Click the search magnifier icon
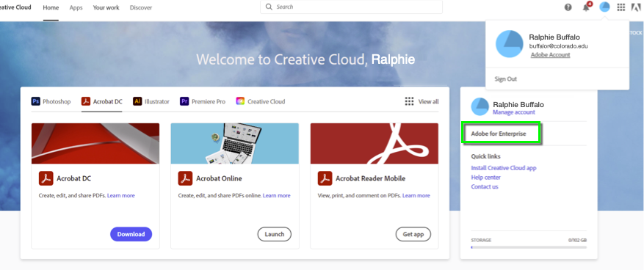Image resolution: width=644 pixels, height=270 pixels. click(269, 7)
